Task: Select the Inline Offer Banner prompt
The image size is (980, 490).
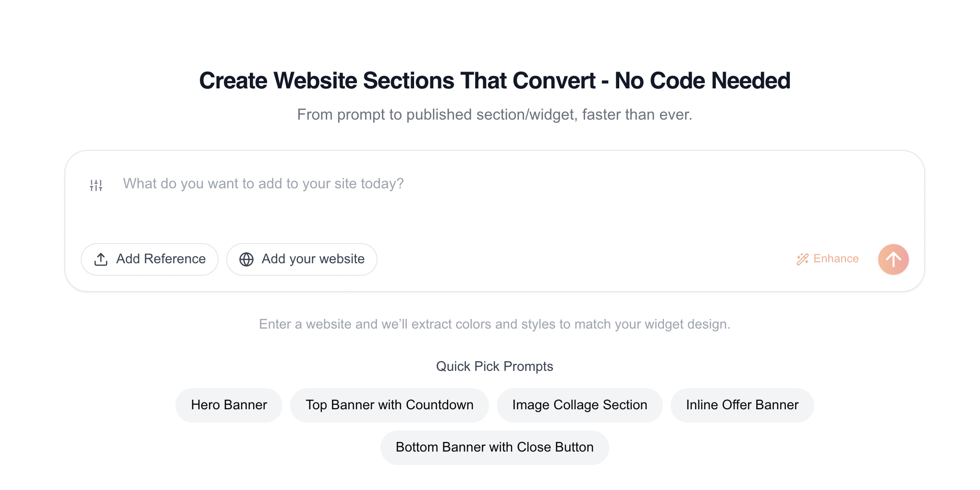Action: 742,405
